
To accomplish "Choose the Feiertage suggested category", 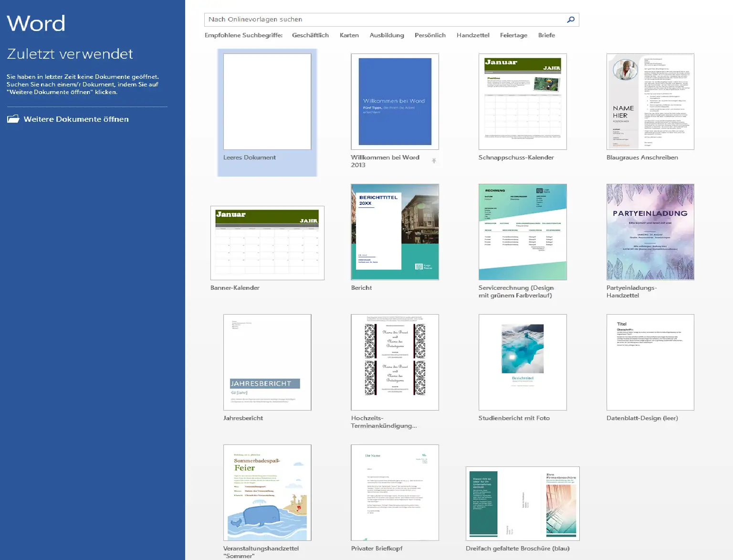I will coord(513,35).
